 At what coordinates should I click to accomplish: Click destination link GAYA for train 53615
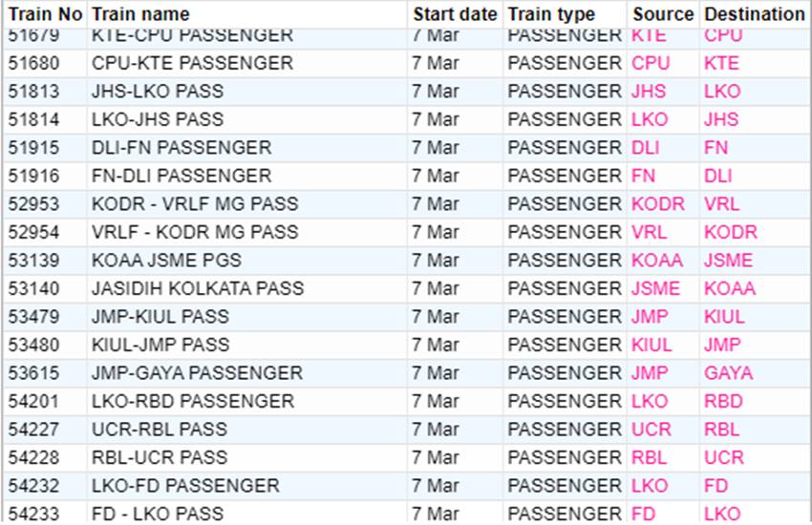click(728, 373)
